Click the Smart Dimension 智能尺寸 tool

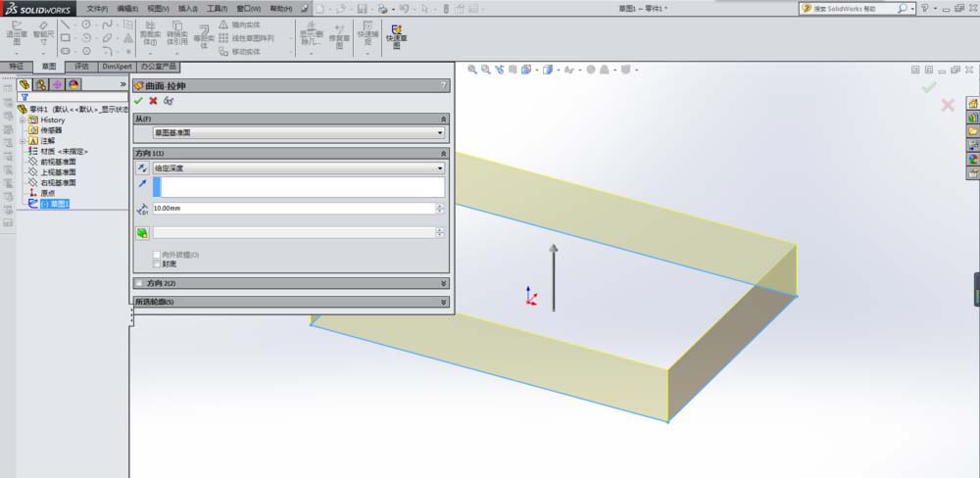coord(44,35)
